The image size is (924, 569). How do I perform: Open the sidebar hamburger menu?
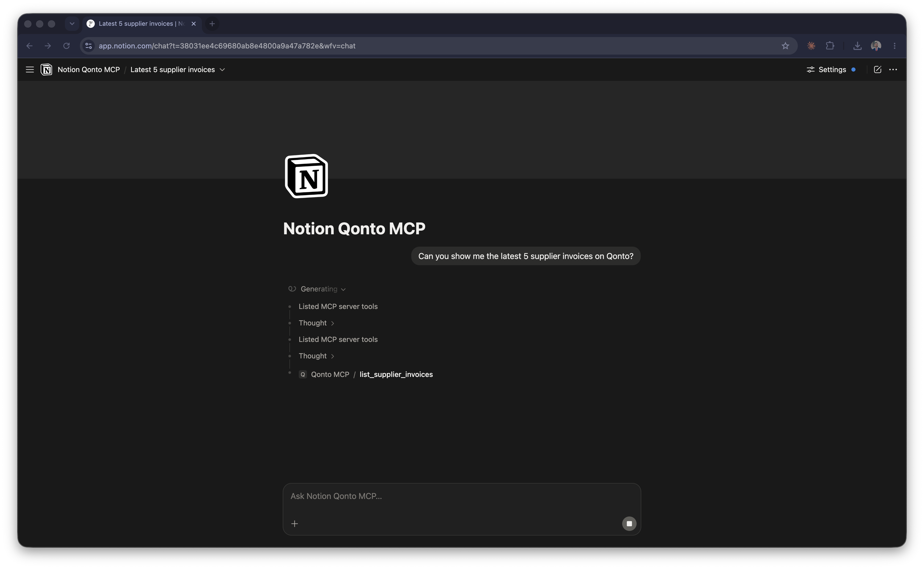tap(30, 70)
